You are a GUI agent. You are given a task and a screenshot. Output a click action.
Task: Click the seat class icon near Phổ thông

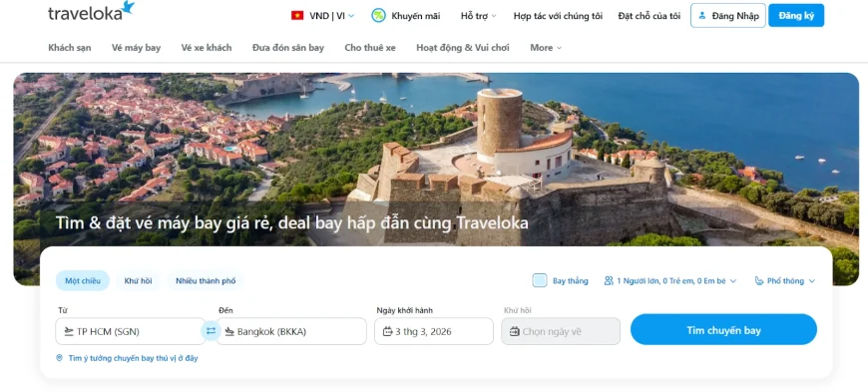(759, 280)
